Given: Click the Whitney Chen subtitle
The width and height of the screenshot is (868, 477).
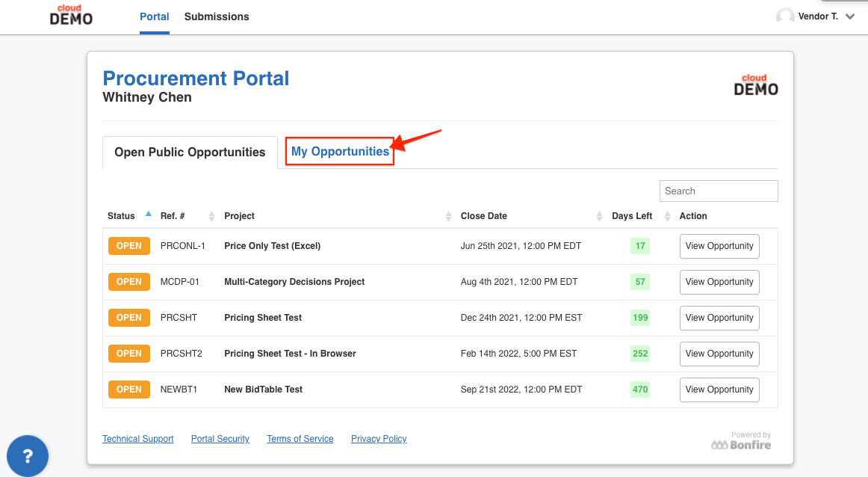Looking at the screenshot, I should point(147,97).
